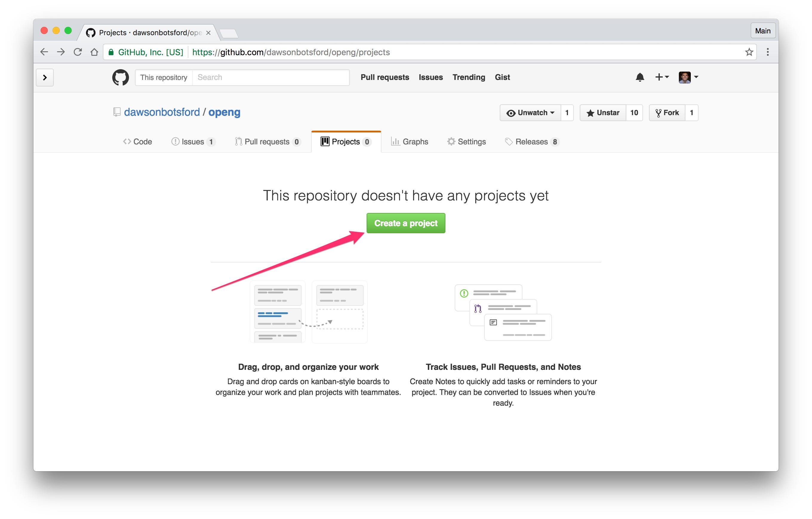This screenshot has width=812, height=519.
Task: Open Chrome options via the three-dot icon
Action: point(768,52)
